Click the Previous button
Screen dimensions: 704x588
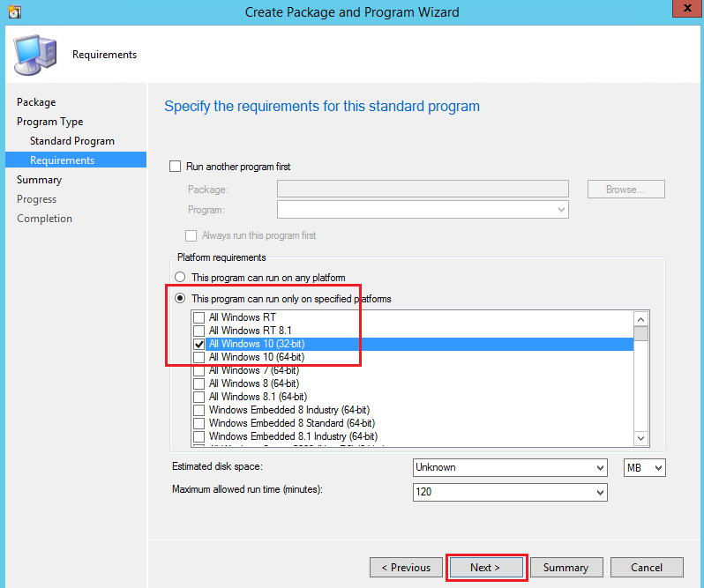click(403, 567)
